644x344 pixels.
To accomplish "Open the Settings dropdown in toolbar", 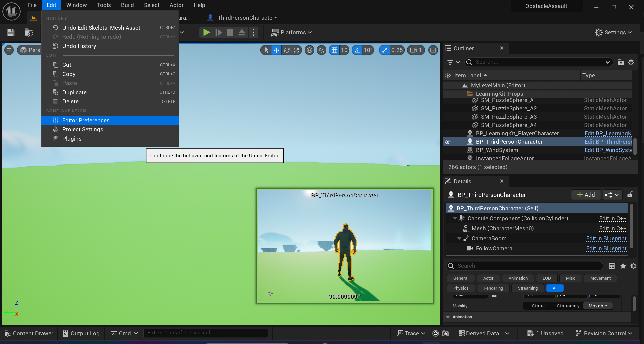I will [x=613, y=32].
